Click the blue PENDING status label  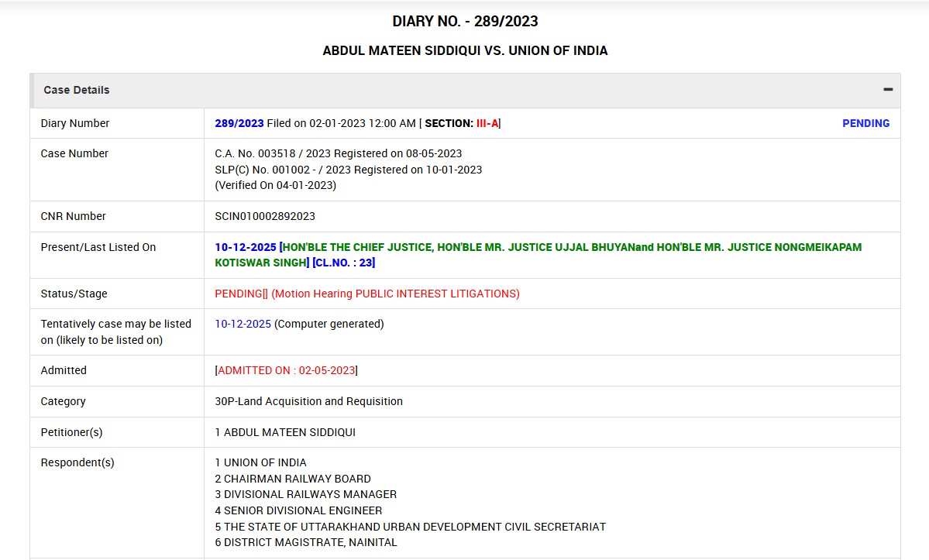pos(865,123)
